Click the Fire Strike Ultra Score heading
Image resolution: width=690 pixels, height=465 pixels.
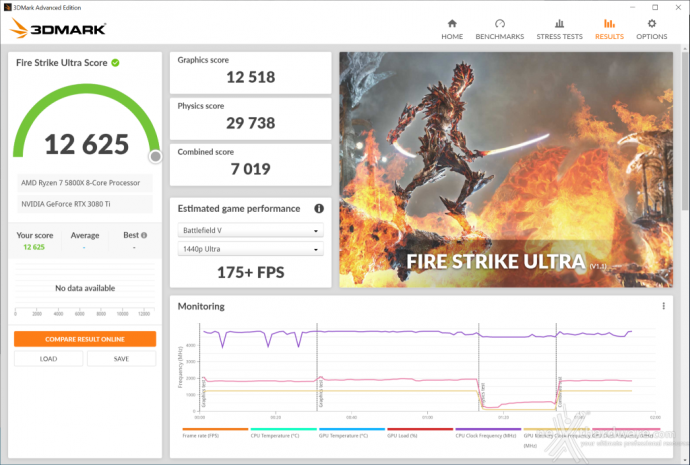pyautogui.click(x=62, y=63)
